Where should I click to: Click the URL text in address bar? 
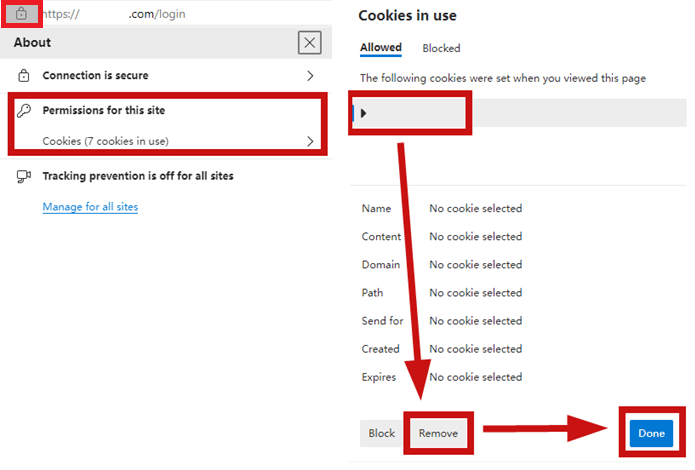114,14
